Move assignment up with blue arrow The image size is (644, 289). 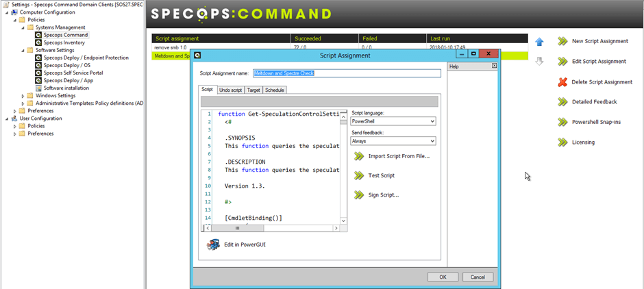point(539,42)
